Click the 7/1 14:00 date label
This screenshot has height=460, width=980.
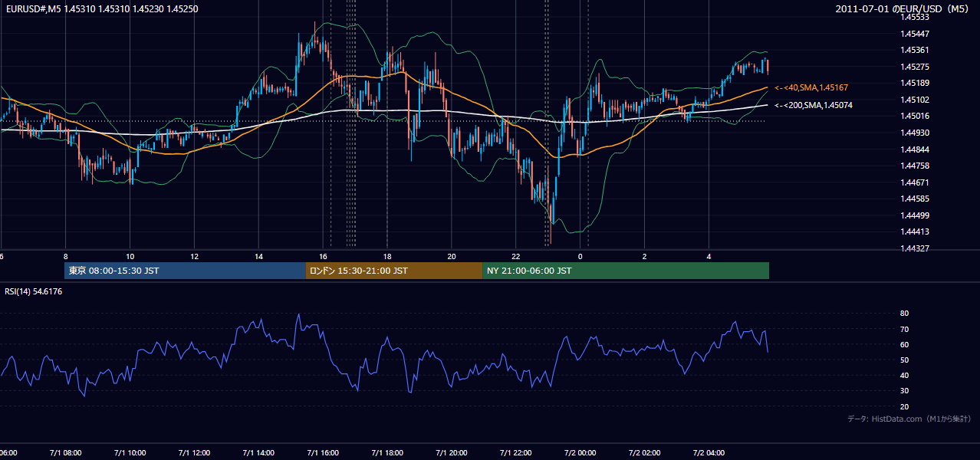click(x=258, y=453)
